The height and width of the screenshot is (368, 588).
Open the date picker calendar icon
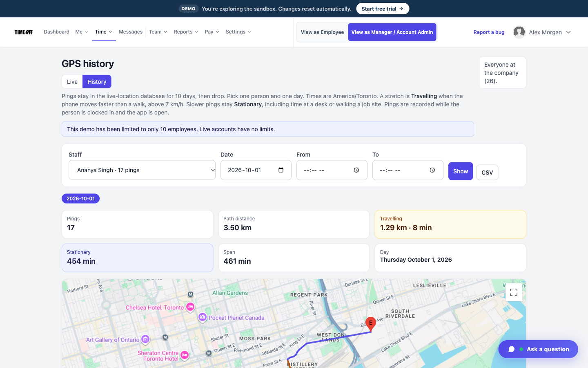point(281,170)
